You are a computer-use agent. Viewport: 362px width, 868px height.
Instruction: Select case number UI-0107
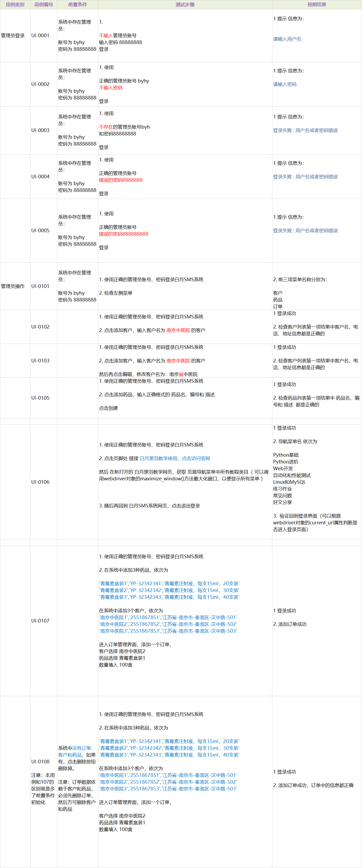point(40,621)
